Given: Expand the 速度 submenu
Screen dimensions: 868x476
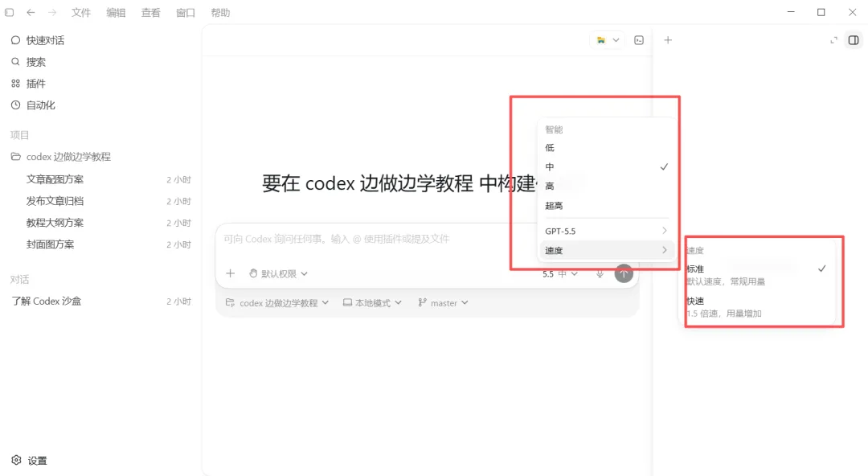Looking at the screenshot, I should pos(607,251).
